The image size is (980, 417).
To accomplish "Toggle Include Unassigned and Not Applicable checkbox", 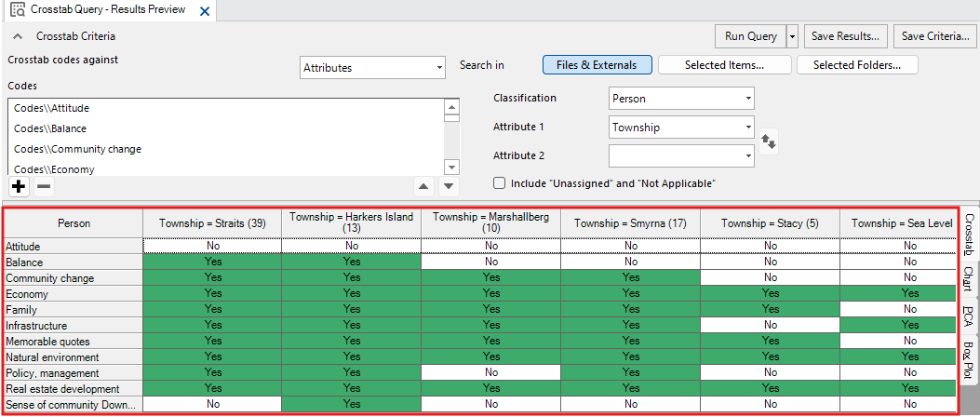I will [499, 183].
